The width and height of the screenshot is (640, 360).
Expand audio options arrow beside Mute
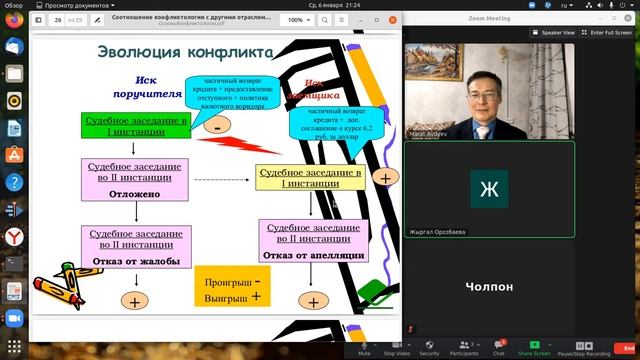[376, 345]
